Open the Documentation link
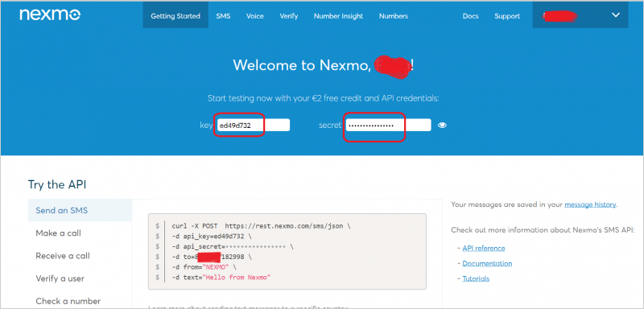 487,263
